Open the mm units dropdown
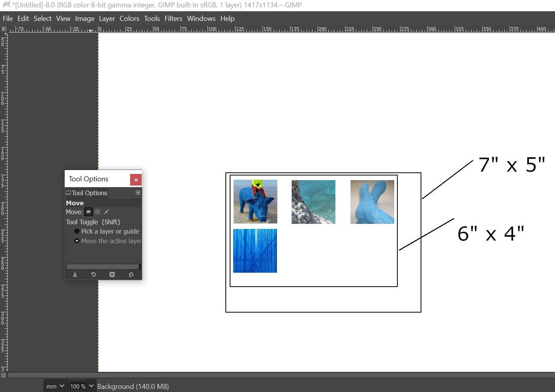The image size is (555, 392). pyautogui.click(x=55, y=386)
